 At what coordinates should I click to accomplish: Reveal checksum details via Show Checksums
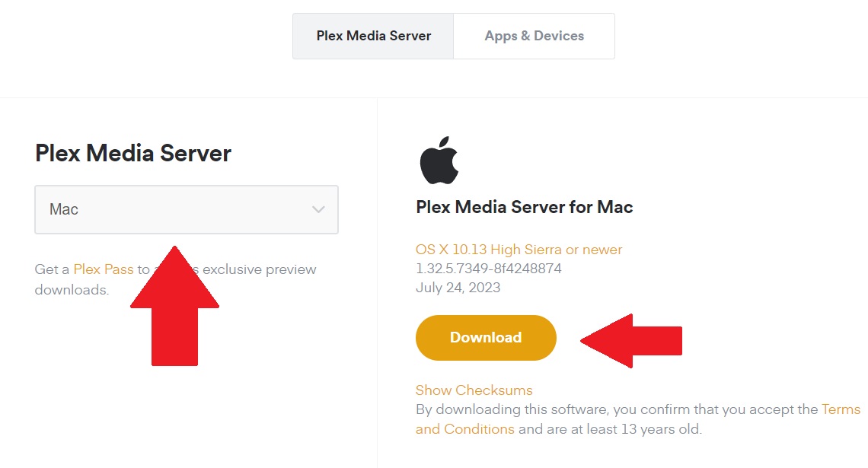[474, 390]
